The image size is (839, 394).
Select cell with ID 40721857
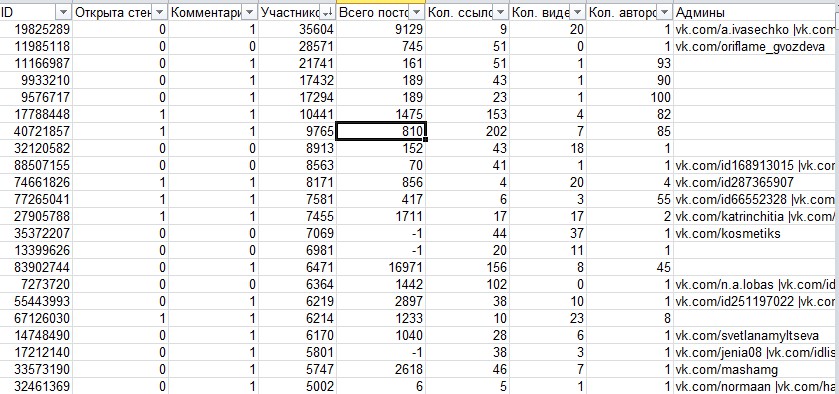click(36, 131)
